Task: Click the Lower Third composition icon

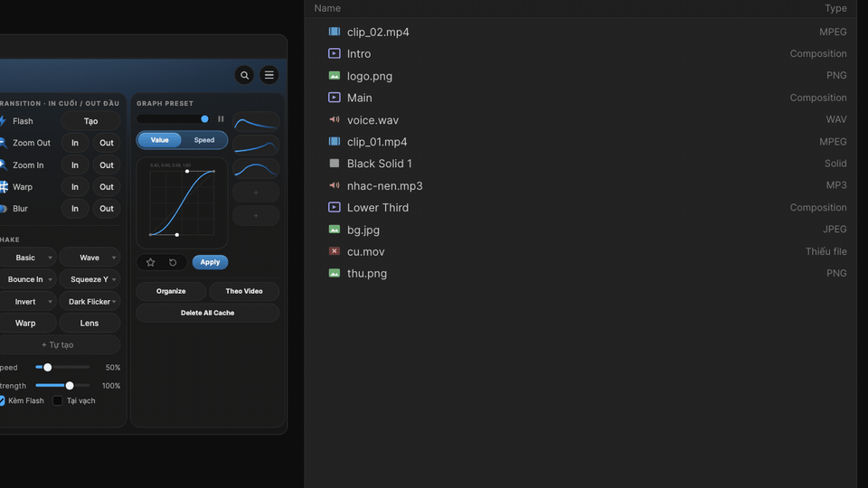Action: point(335,208)
